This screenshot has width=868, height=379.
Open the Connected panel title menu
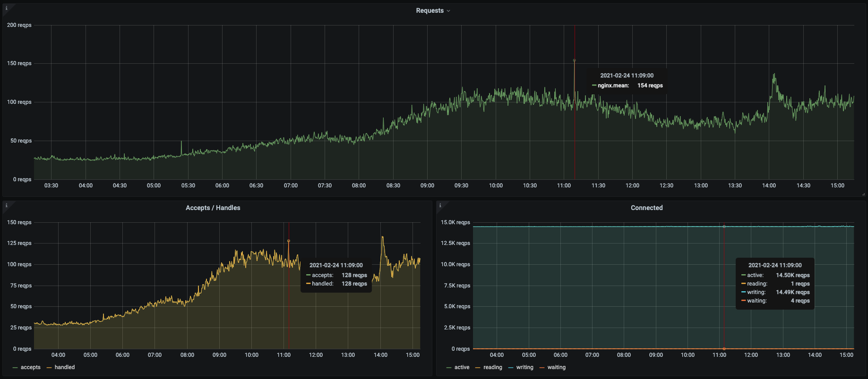[646, 208]
